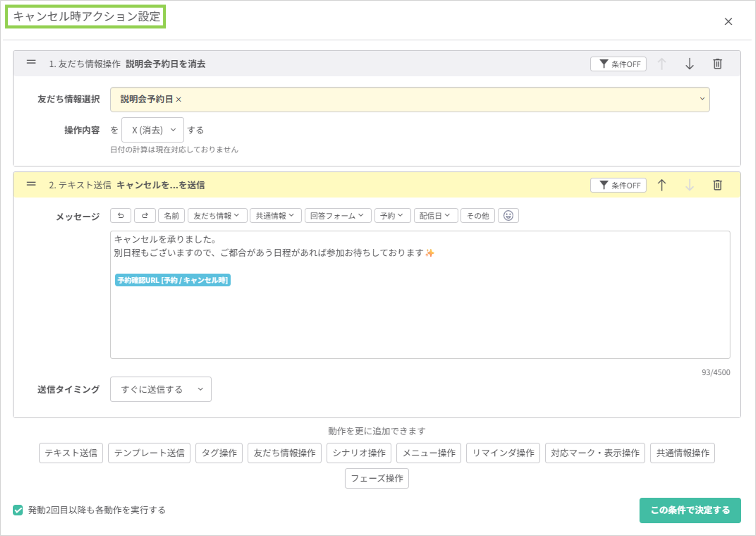Open the X (消去) operation dropdown
This screenshot has width=756, height=536.
point(152,130)
